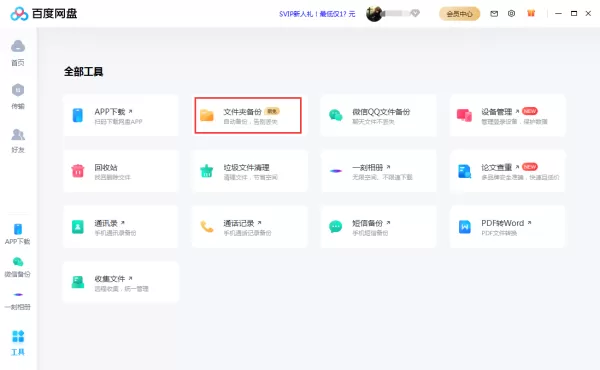Maximize the 百度网盘 window

click(574, 13)
